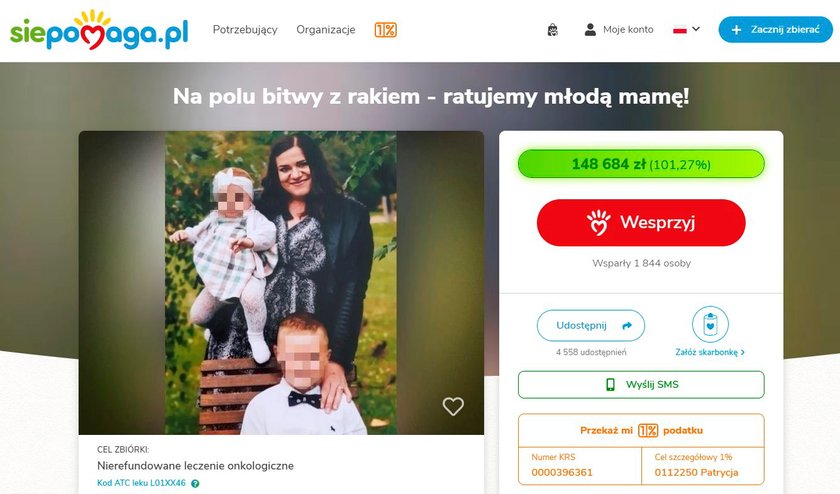Open the family campaign photo
The height and width of the screenshot is (494, 840).
coord(281,283)
